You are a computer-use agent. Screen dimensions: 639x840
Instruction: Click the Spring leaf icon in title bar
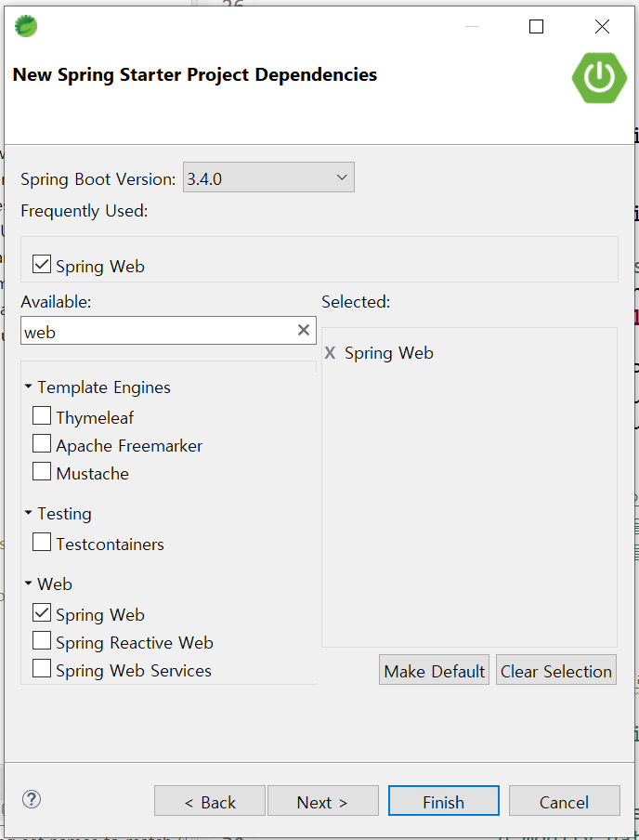click(x=26, y=26)
